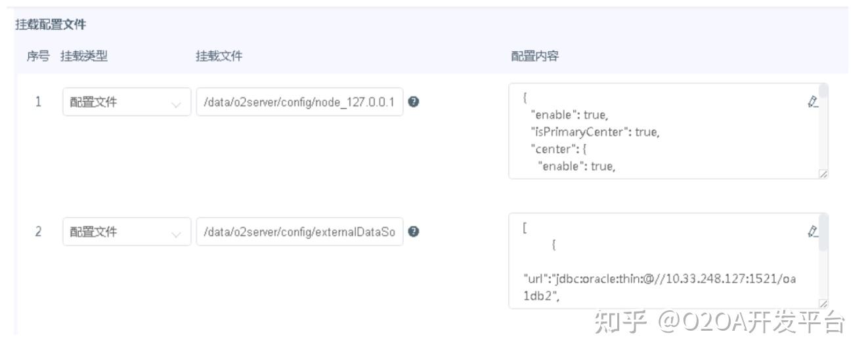This screenshot has width=868, height=357.
Task: Click the resize handle of row 2 config textarea
Action: (823, 304)
